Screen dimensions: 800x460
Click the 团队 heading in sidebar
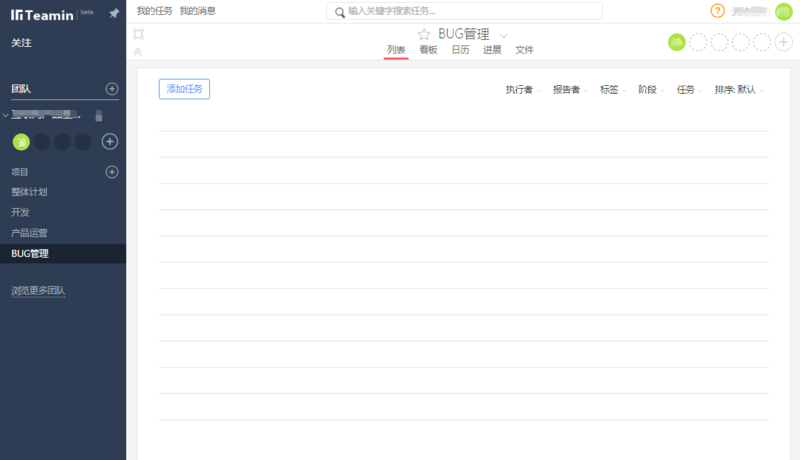(21, 89)
